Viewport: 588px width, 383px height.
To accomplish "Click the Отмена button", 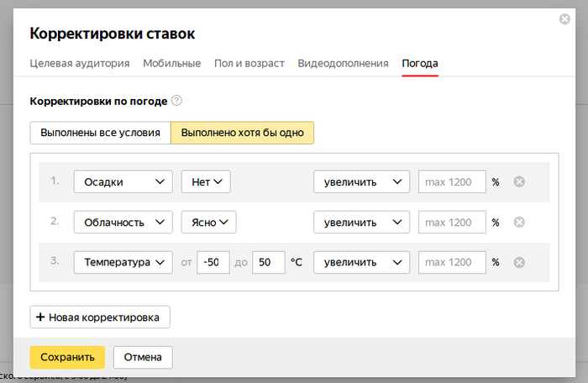I will [143, 357].
